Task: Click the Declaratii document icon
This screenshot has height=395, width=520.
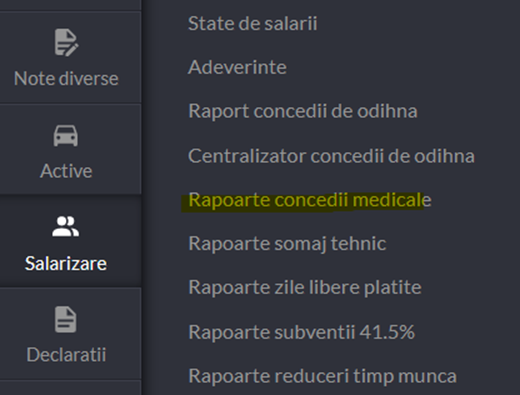Action: pyautogui.click(x=66, y=319)
